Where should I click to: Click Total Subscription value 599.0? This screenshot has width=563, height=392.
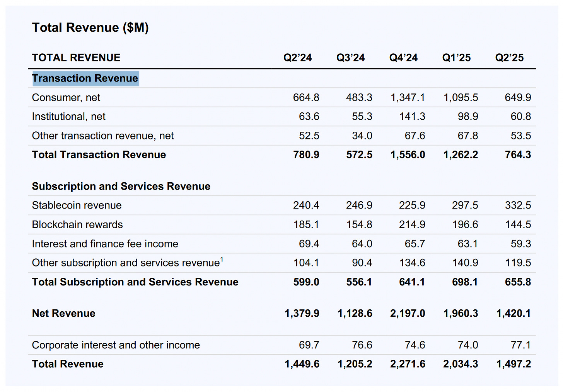click(306, 282)
